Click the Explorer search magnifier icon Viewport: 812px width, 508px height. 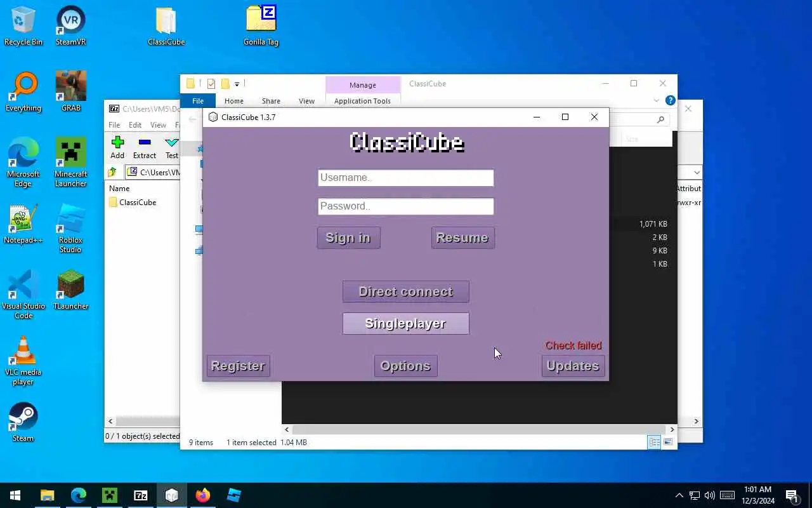click(x=660, y=119)
